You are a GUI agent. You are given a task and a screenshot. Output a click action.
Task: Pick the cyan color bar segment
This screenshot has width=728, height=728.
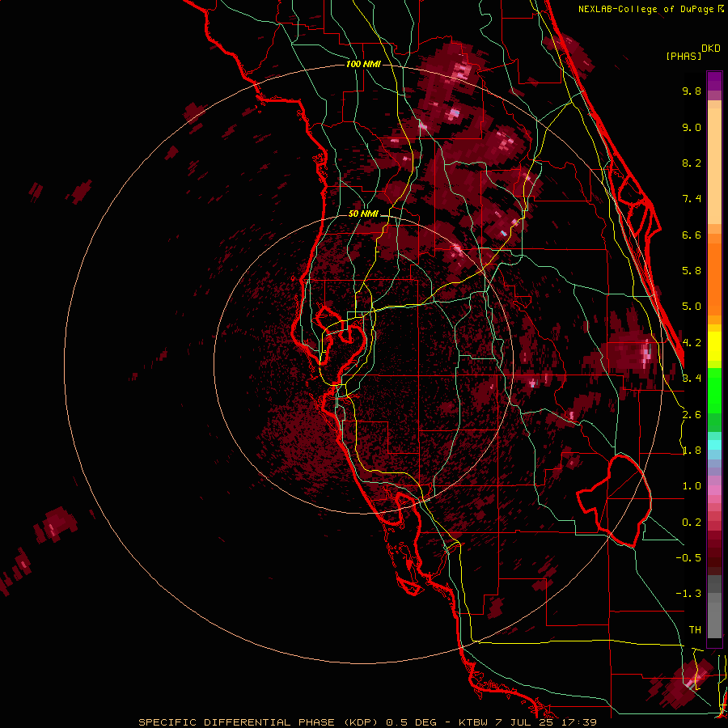[714, 444]
